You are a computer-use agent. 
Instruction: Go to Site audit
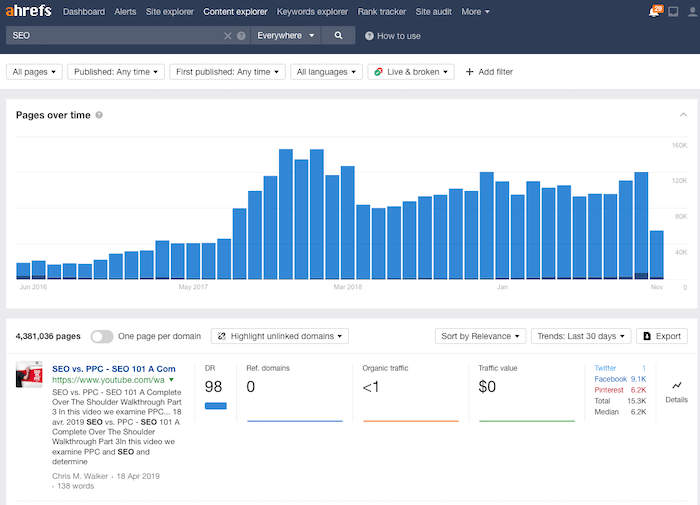pos(433,12)
